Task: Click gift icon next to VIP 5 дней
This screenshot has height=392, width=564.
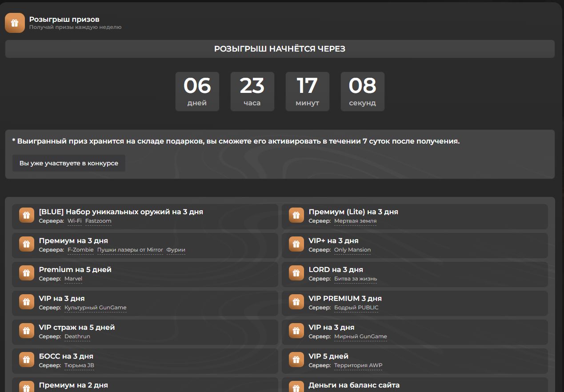Action: click(296, 360)
